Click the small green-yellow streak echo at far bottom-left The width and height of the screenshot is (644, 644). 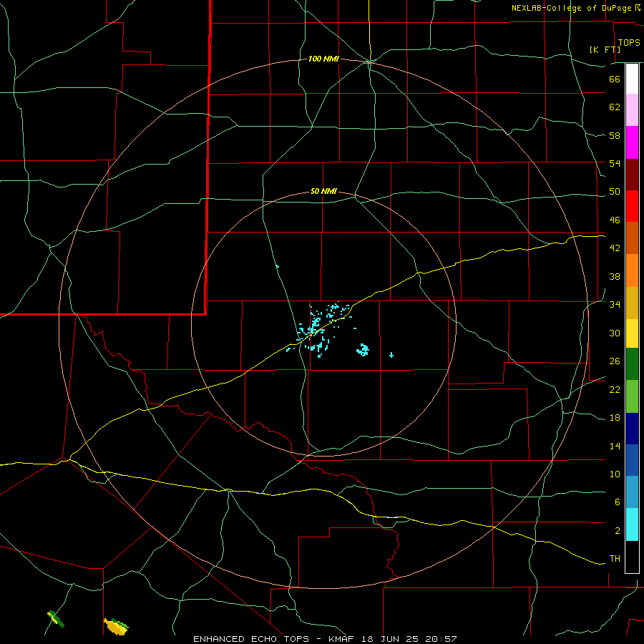(56, 618)
